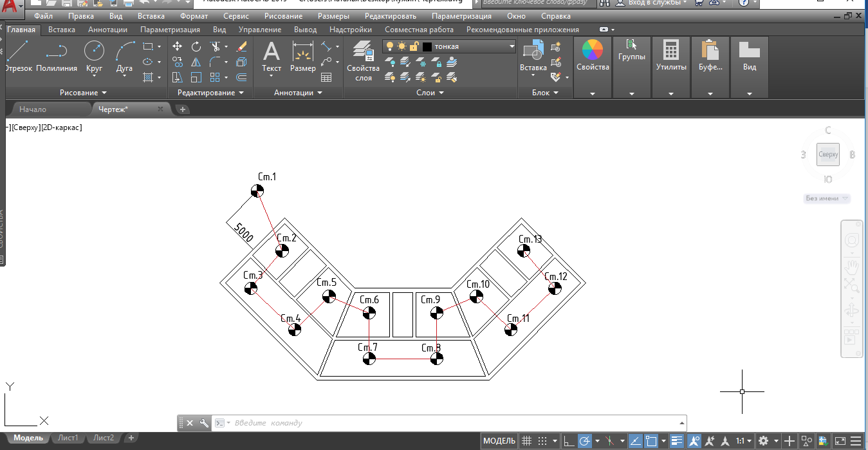This screenshot has height=450, width=868.
Task: Open the Файл menu
Action: pyautogui.click(x=43, y=16)
